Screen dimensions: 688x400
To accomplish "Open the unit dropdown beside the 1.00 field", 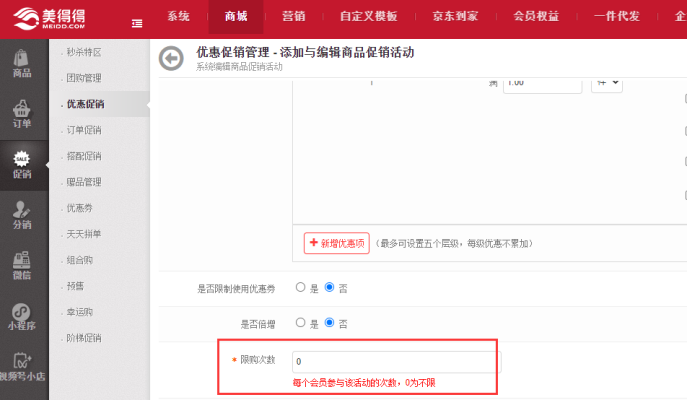I will coord(607,85).
